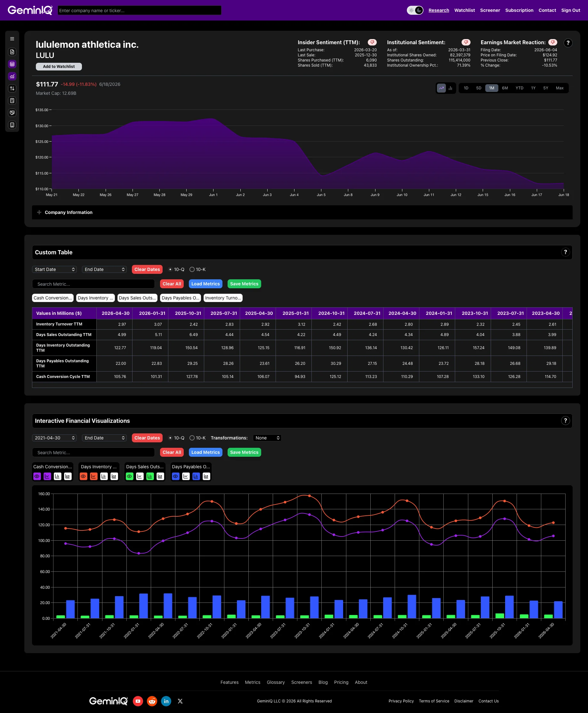The image size is (588, 713).
Task: Remove Inventory Turno... metric chip
Action: click(x=223, y=298)
